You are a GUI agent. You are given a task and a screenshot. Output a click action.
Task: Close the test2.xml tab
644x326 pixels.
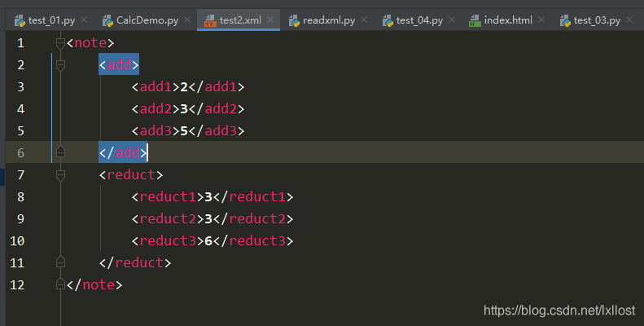coord(270,20)
